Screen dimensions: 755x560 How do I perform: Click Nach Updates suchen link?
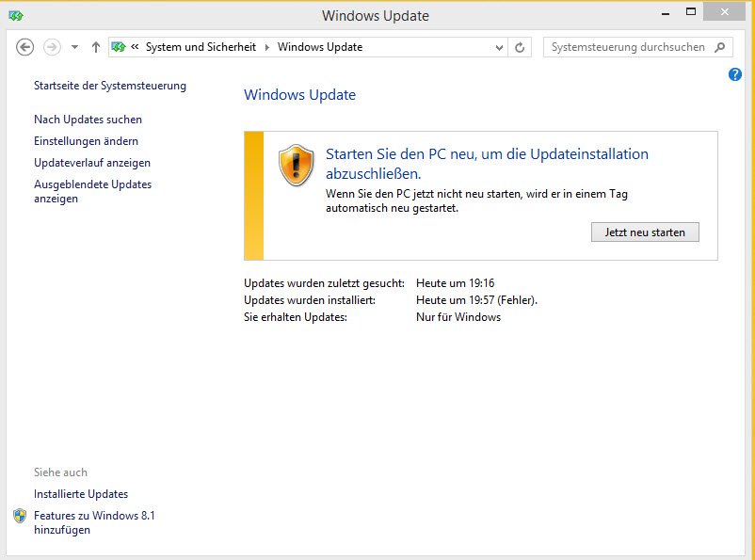click(x=88, y=120)
